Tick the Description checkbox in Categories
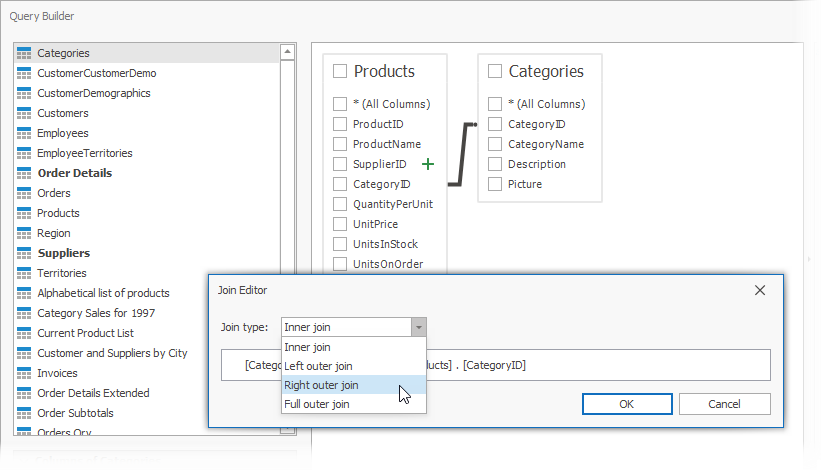822x471 pixels. click(x=495, y=164)
